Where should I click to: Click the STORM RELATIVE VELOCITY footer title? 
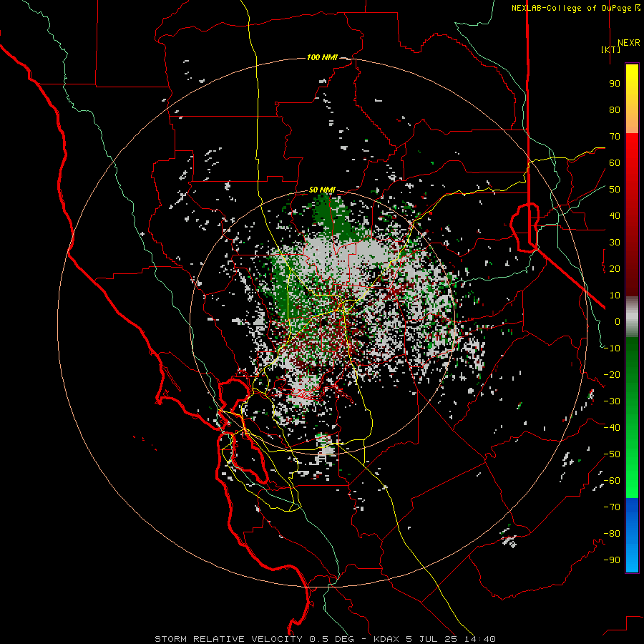(228, 639)
